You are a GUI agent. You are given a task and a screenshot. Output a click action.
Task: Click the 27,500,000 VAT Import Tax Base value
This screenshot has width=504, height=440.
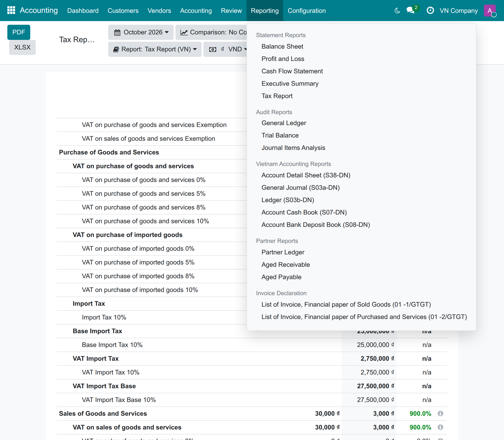pos(375,386)
